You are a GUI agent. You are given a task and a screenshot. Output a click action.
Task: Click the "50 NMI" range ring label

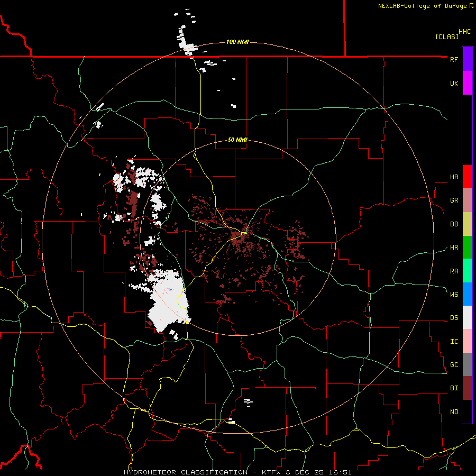click(237, 140)
